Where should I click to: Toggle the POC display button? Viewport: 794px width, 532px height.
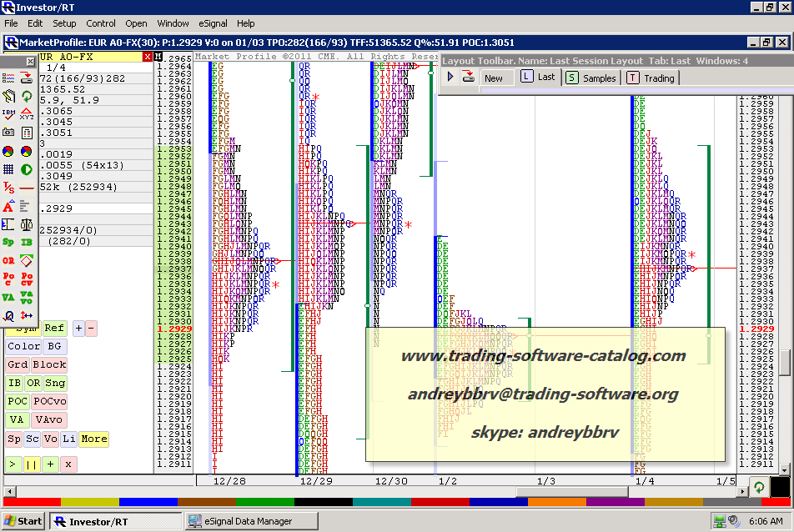(x=18, y=402)
